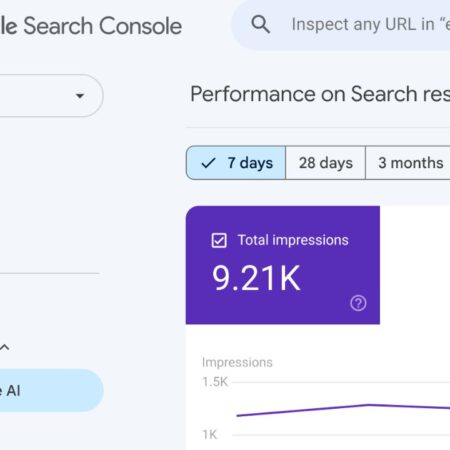Click the Search Console logo text
This screenshot has width=450, height=450.
(91, 26)
